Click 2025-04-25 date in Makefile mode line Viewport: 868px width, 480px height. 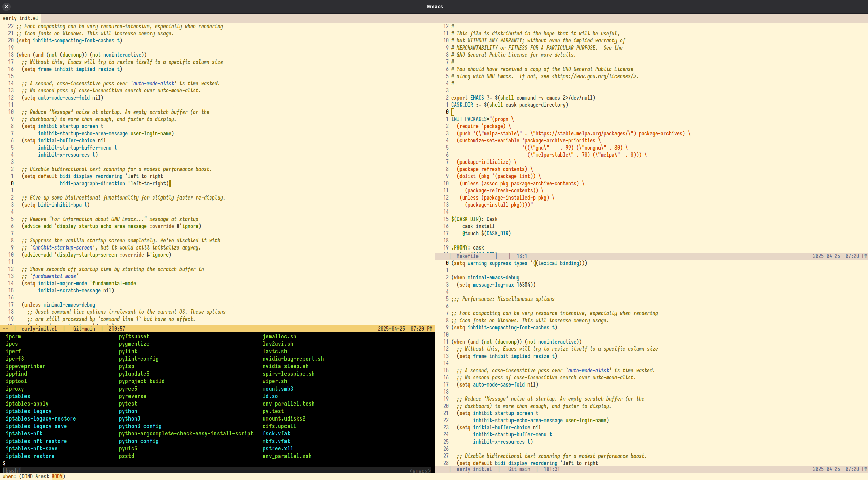tap(826, 256)
